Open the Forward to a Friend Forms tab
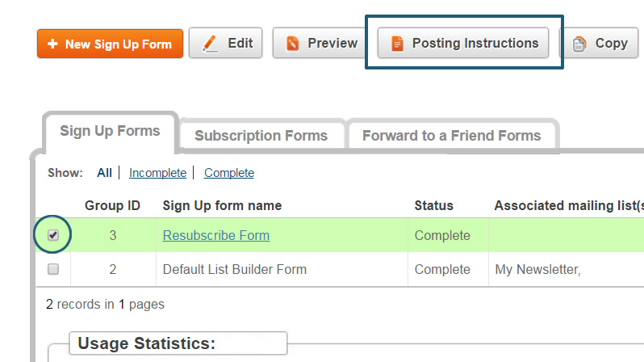 pos(451,136)
